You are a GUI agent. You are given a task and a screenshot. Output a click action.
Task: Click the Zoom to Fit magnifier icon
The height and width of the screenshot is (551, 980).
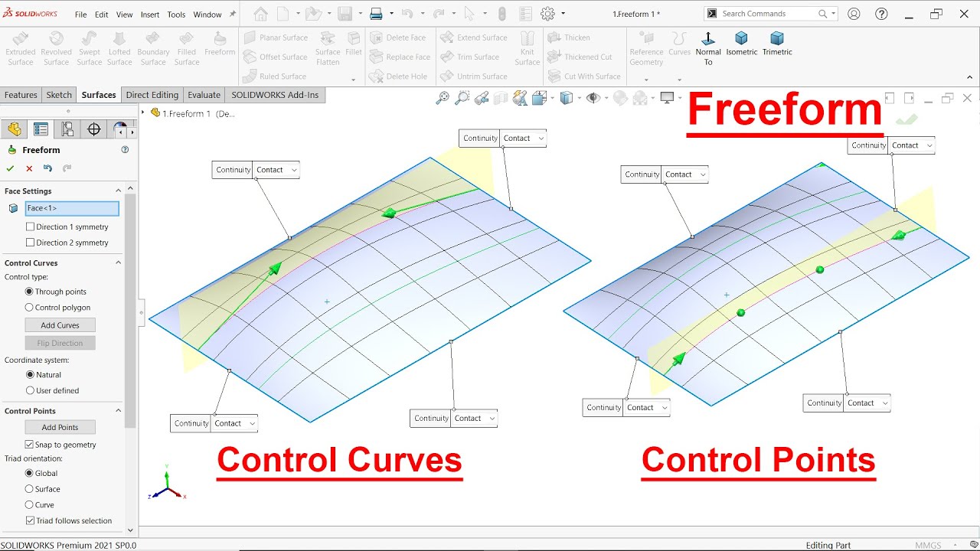click(443, 97)
